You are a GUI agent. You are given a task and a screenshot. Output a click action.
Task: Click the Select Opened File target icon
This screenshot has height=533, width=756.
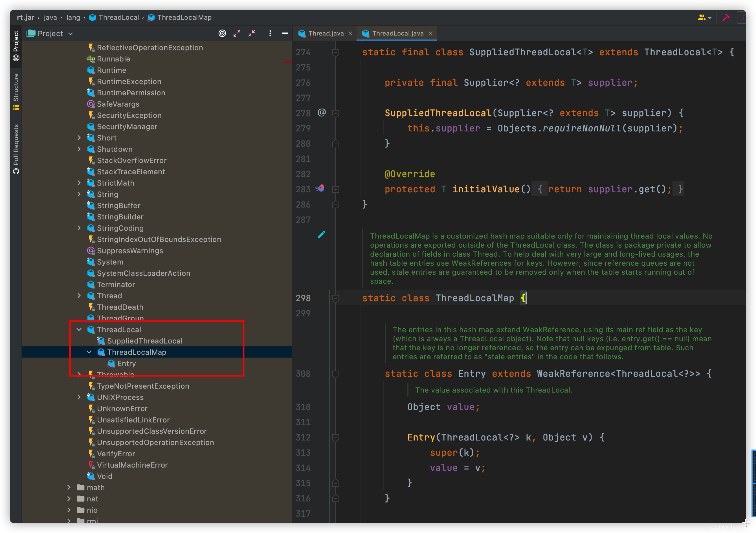[x=222, y=33]
